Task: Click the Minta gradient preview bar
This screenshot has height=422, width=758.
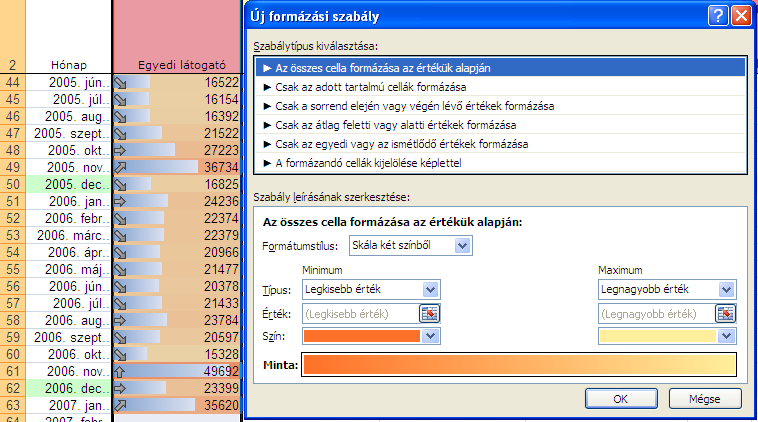Action: (x=519, y=364)
